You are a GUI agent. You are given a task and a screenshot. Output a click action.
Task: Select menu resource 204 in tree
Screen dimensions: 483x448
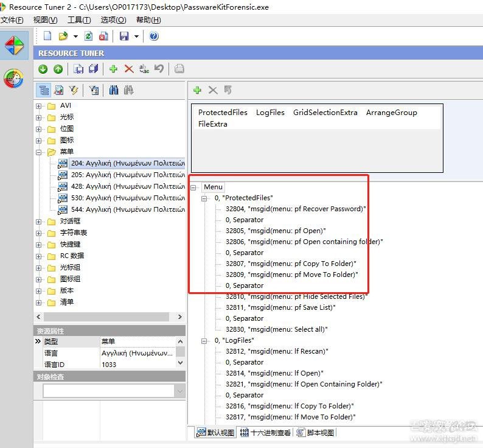click(x=122, y=163)
